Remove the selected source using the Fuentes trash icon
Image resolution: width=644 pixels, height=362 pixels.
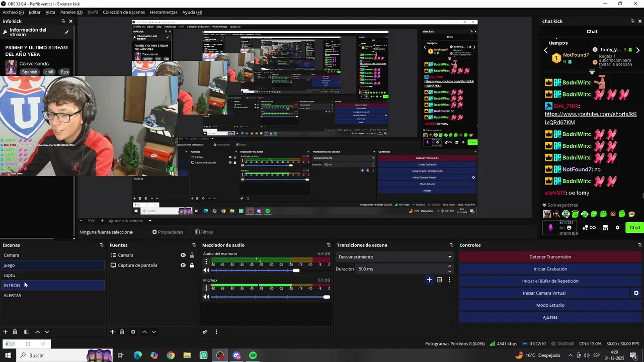[122, 332]
